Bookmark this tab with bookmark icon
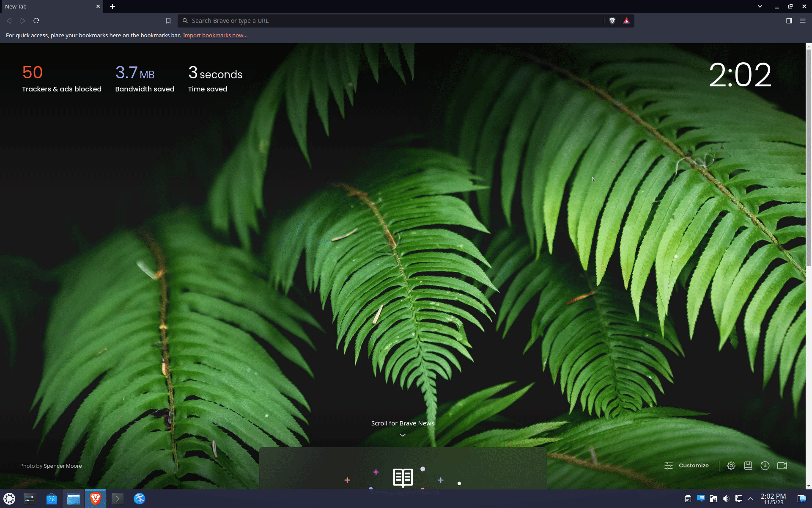The width and height of the screenshot is (812, 508). coord(168,21)
